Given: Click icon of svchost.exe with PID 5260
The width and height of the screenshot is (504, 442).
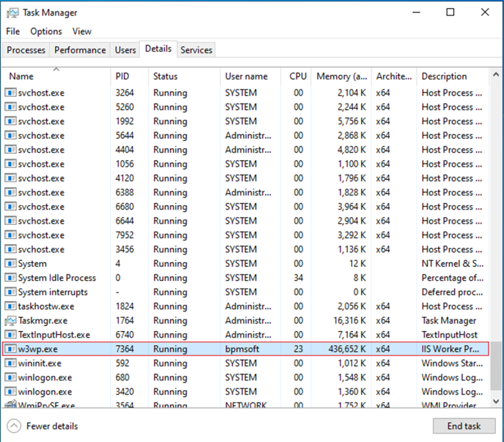Looking at the screenshot, I should pyautogui.click(x=10, y=107).
